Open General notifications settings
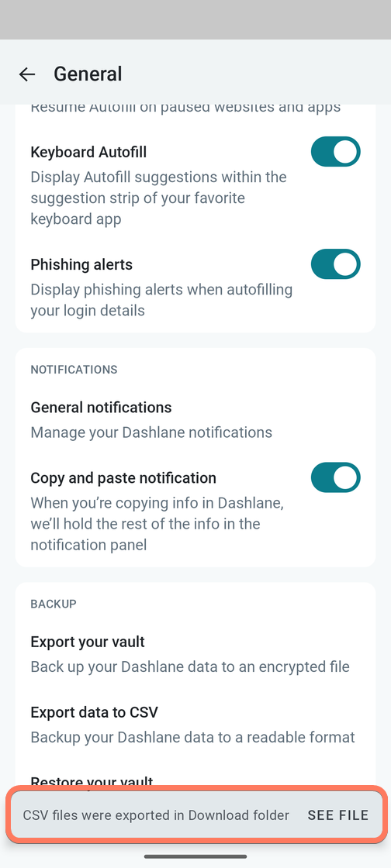391x868 pixels. click(195, 419)
